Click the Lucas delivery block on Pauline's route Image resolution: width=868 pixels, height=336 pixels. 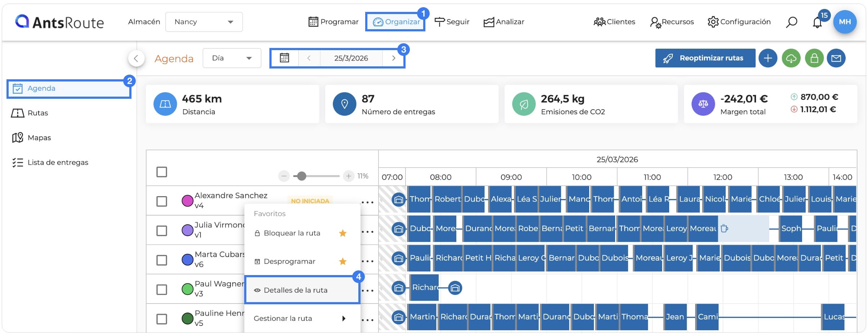[833, 317]
